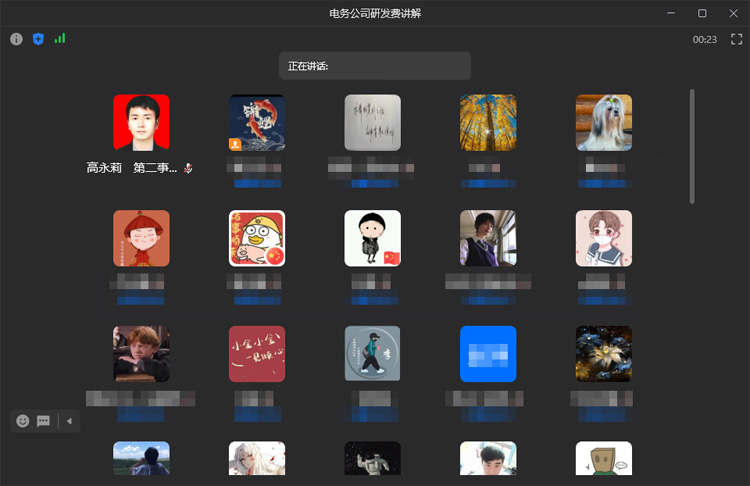Click the orange badge on the koi avatar

click(x=235, y=144)
